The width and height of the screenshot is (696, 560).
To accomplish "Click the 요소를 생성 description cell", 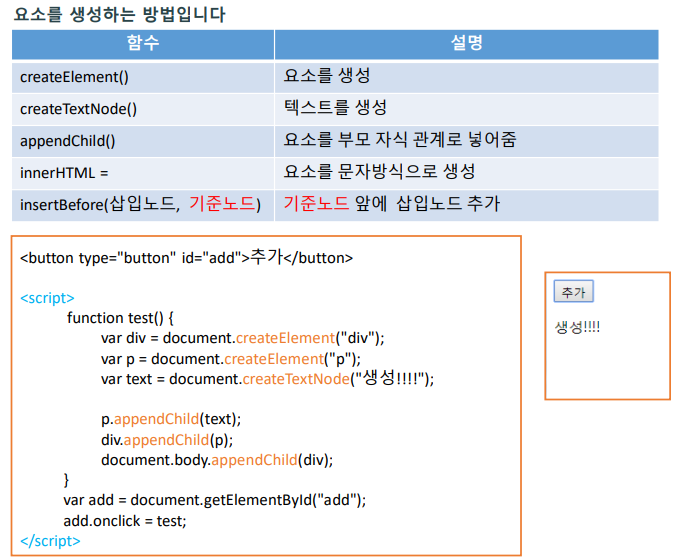I will pyautogui.click(x=467, y=77).
